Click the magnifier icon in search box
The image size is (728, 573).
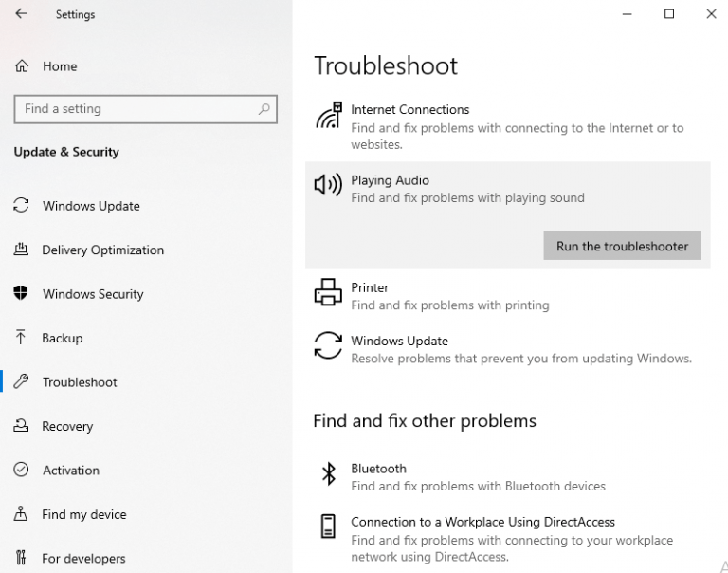264,109
